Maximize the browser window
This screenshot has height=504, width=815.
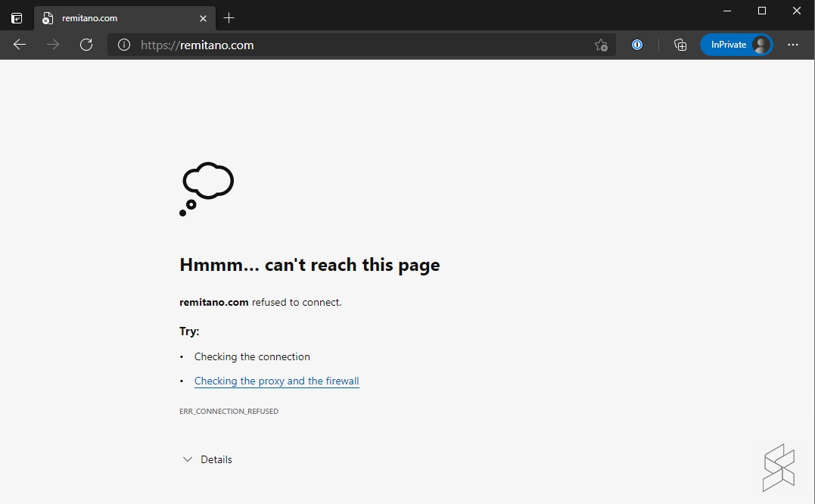click(x=762, y=11)
